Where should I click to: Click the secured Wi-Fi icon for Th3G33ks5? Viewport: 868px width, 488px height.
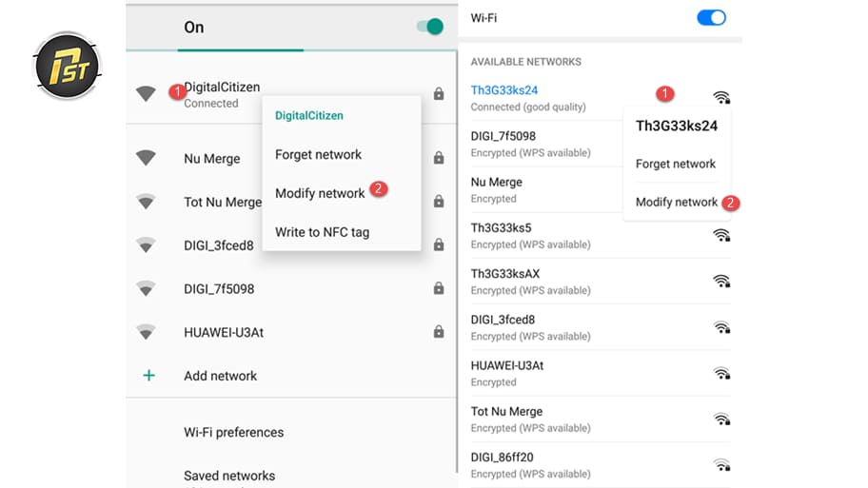point(721,235)
